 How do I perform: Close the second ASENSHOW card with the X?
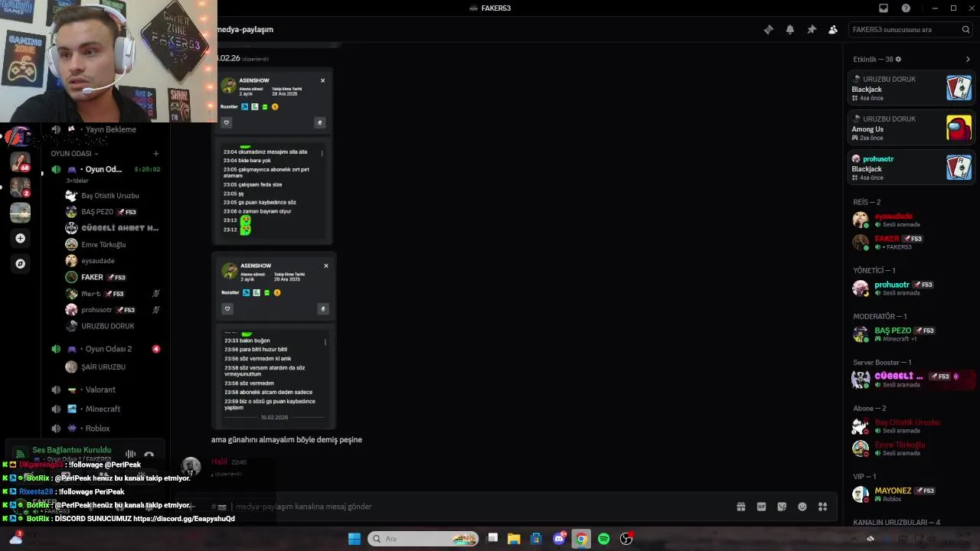326,266
